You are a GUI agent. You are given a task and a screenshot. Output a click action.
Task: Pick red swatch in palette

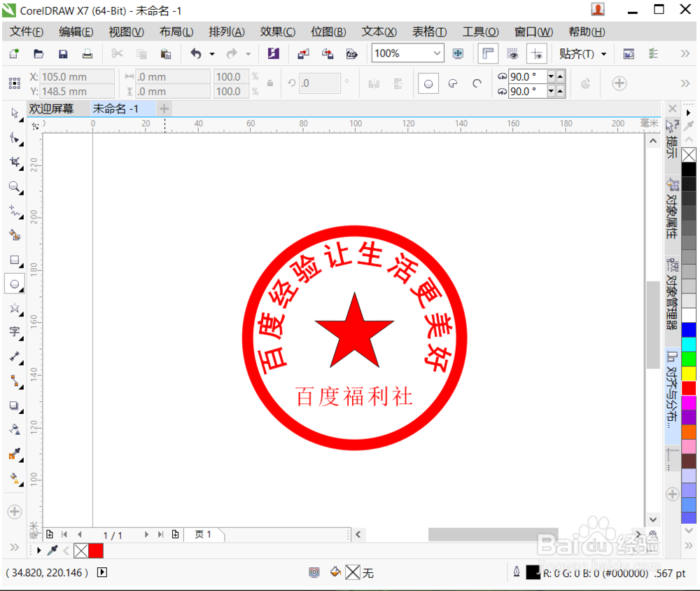[689, 388]
